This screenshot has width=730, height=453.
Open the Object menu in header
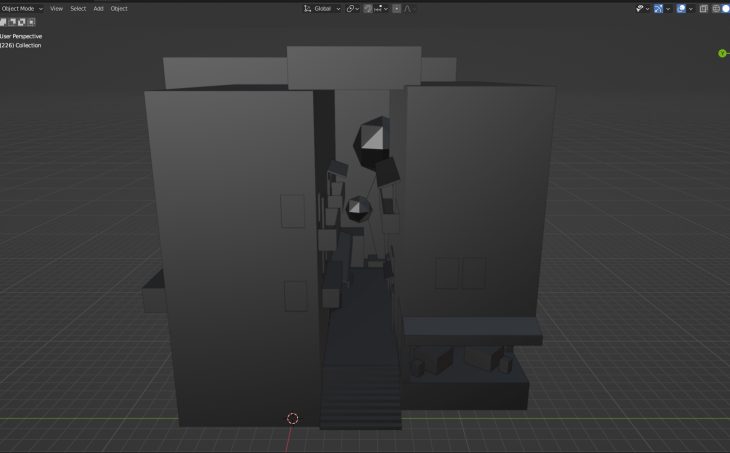[119, 8]
